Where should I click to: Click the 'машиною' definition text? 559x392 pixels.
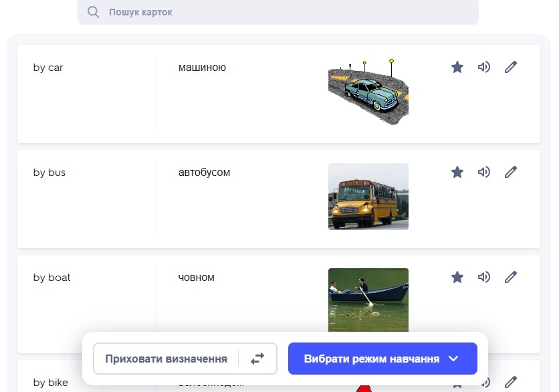[202, 67]
